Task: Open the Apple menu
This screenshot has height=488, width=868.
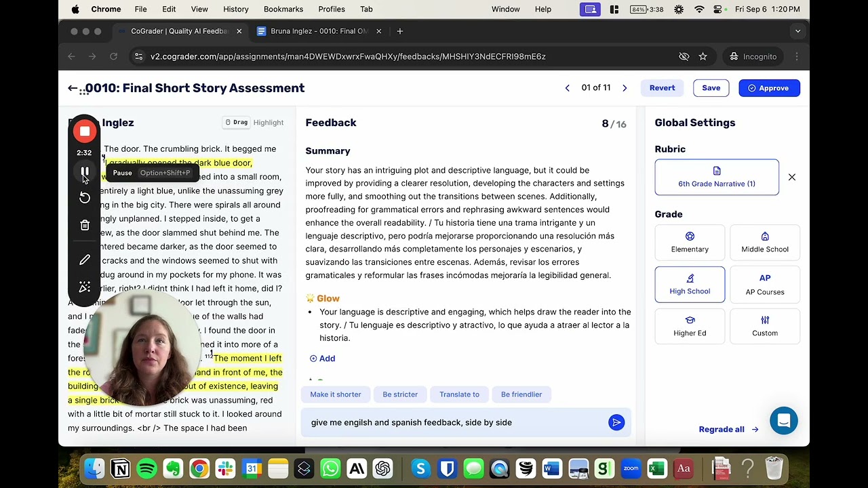Action: point(75,9)
